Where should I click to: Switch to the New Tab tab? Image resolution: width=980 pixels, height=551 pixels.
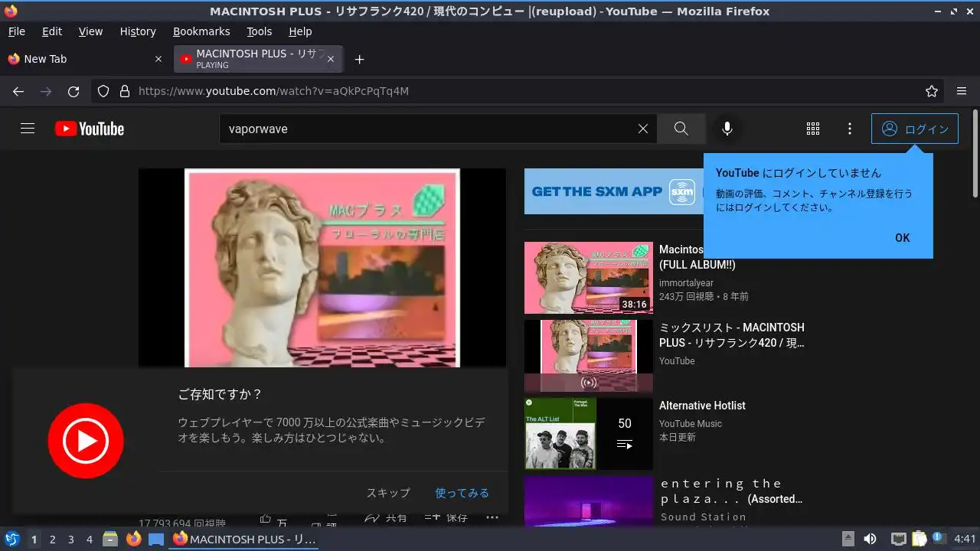pyautogui.click(x=84, y=59)
